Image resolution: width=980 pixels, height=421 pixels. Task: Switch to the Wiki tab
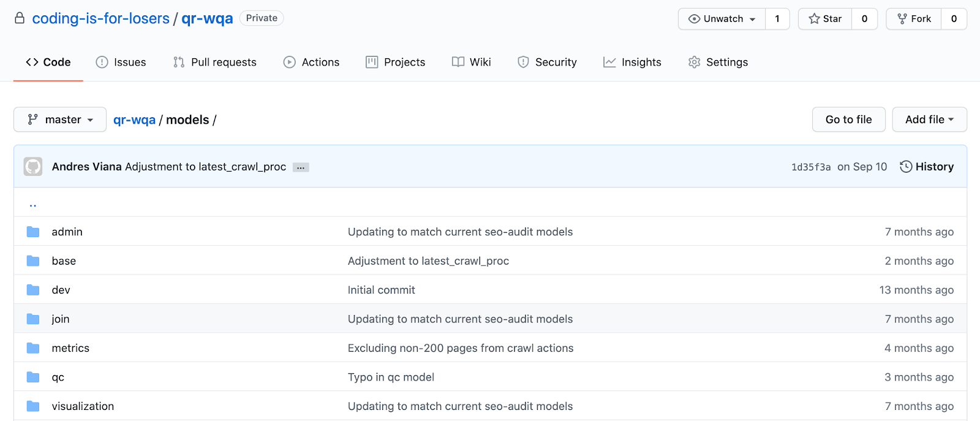472,62
